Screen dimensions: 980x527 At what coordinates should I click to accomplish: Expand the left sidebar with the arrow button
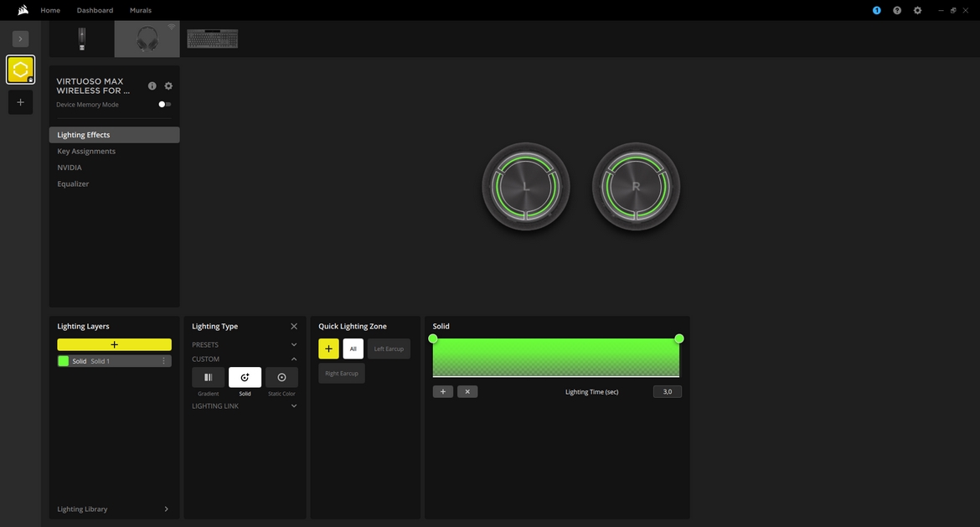tap(20, 39)
